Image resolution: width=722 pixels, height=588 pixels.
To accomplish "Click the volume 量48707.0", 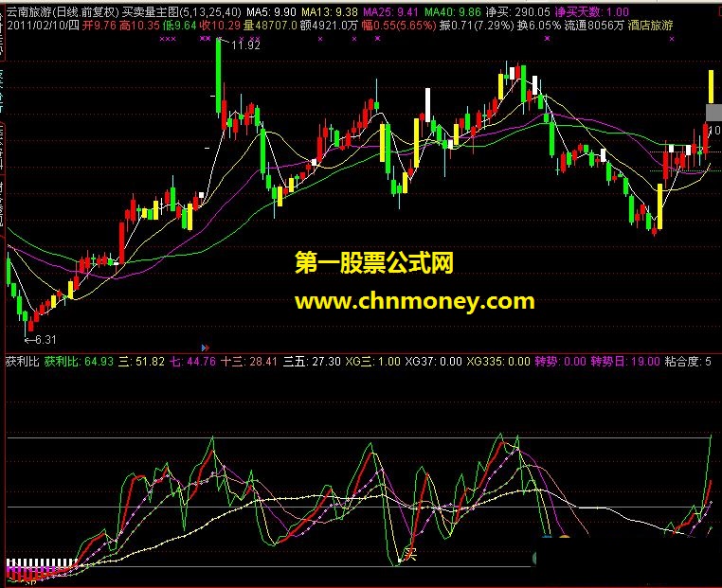I will (270, 26).
